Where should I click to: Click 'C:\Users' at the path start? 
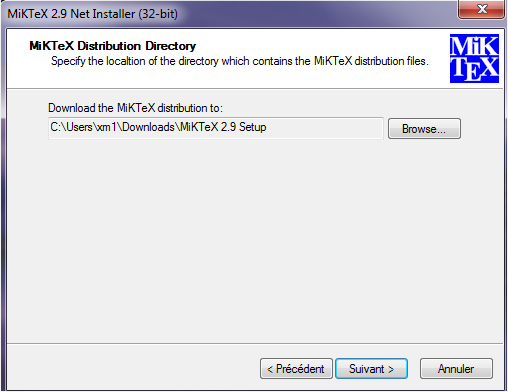pos(71,127)
